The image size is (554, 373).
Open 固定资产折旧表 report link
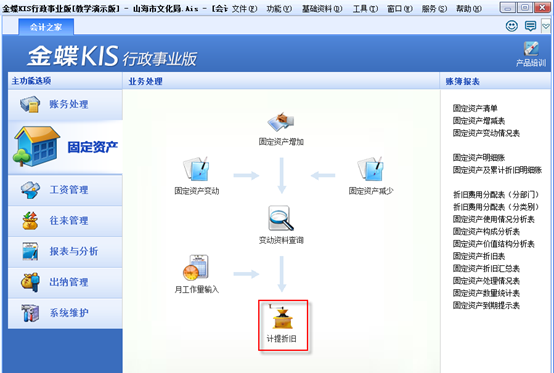click(x=479, y=256)
